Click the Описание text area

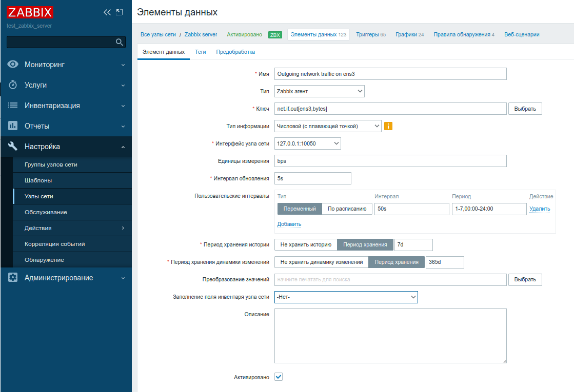click(390, 336)
